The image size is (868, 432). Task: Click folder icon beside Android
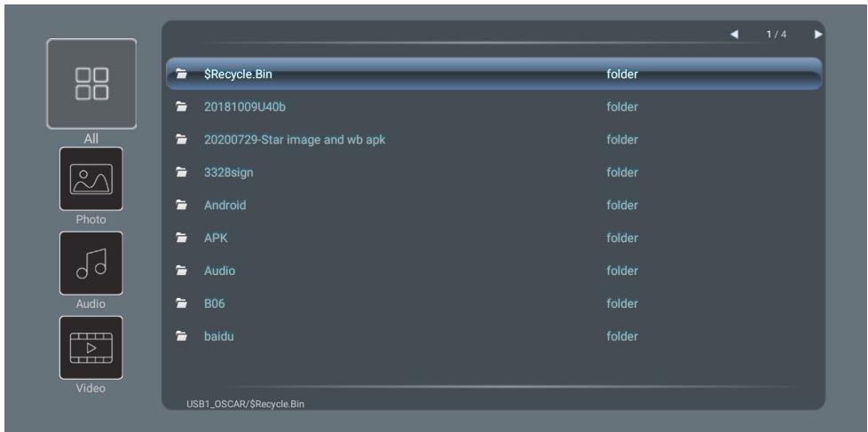pos(182,205)
